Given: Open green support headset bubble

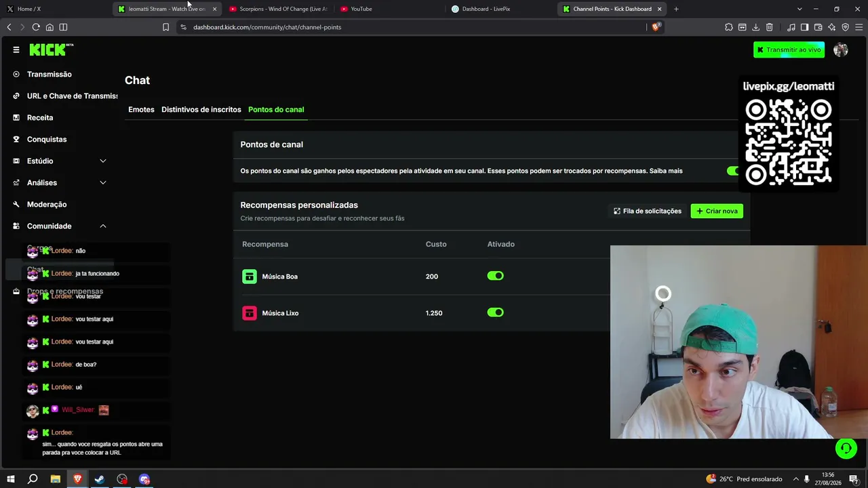Looking at the screenshot, I should coord(846,448).
